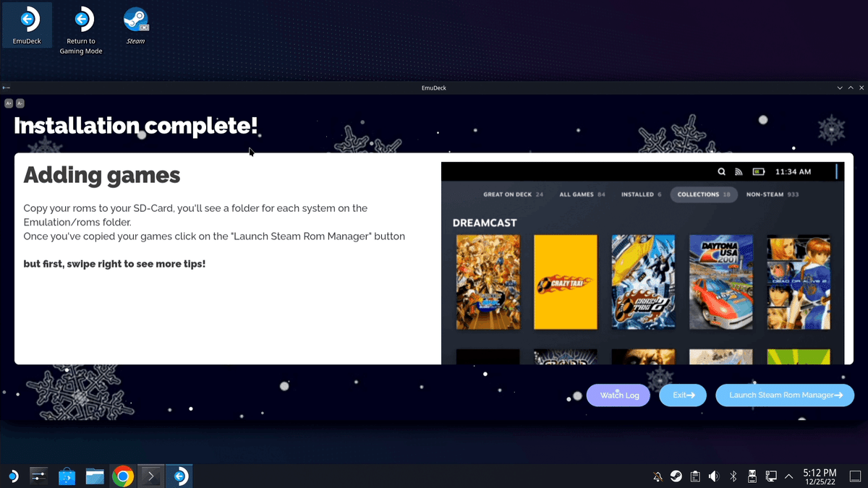Select the Non-Steam tab in preview
Screen dimensions: 868x488
[773, 194]
